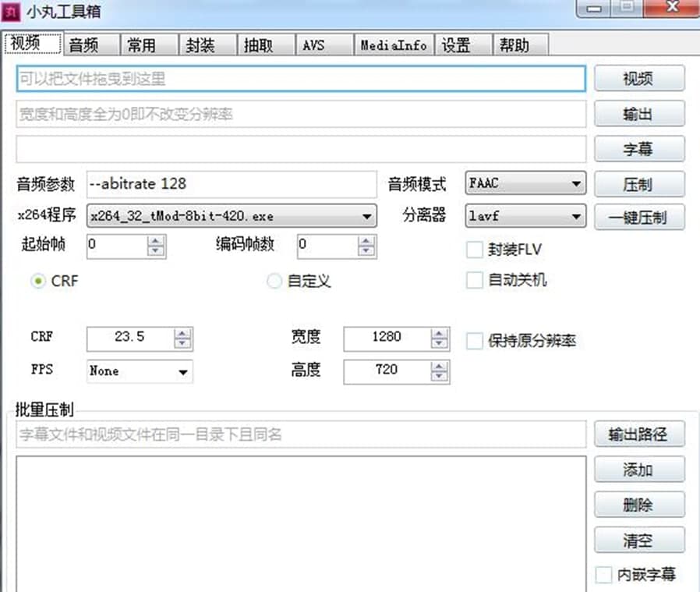This screenshot has width=700, height=592.
Task: Check the 保持原分辨率 checkbox
Action: [x=475, y=341]
